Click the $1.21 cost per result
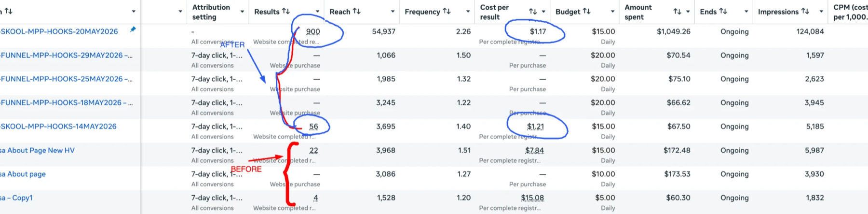This screenshot has width=868, height=214. (x=535, y=127)
